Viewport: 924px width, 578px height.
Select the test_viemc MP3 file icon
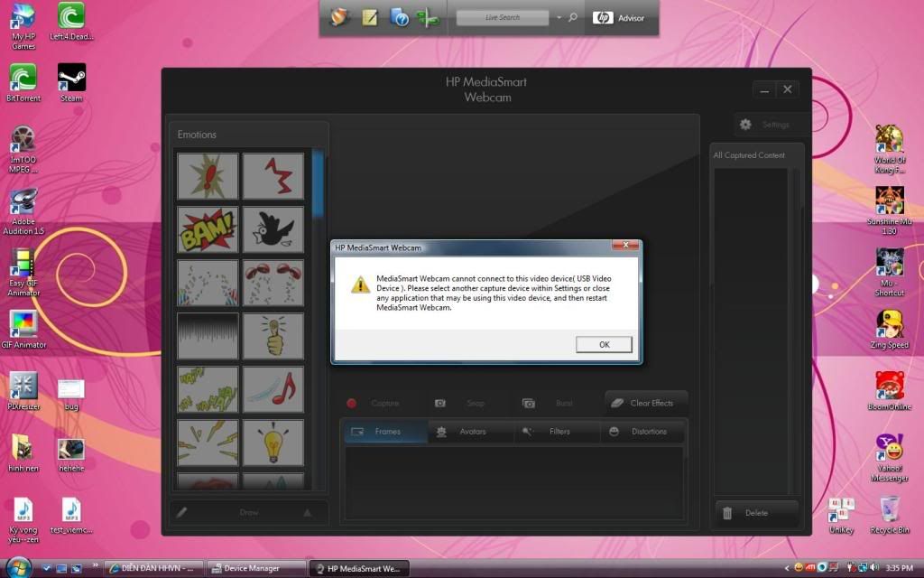pos(71,515)
